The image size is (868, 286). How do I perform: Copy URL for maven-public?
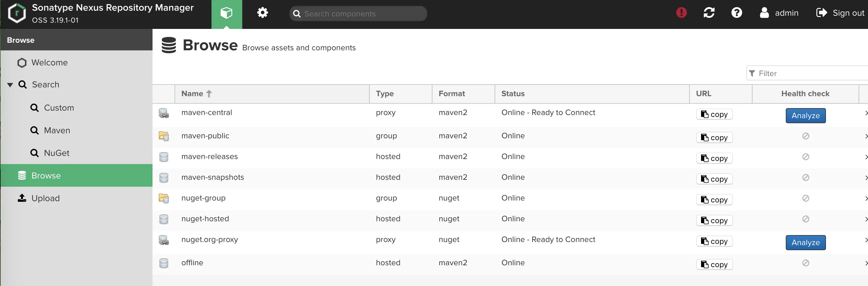click(x=714, y=137)
